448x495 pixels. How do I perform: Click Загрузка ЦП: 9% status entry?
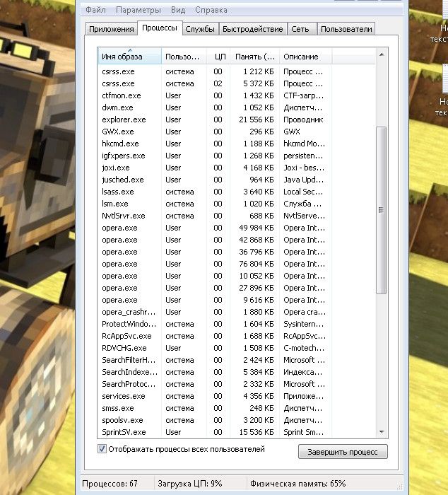coord(190,484)
